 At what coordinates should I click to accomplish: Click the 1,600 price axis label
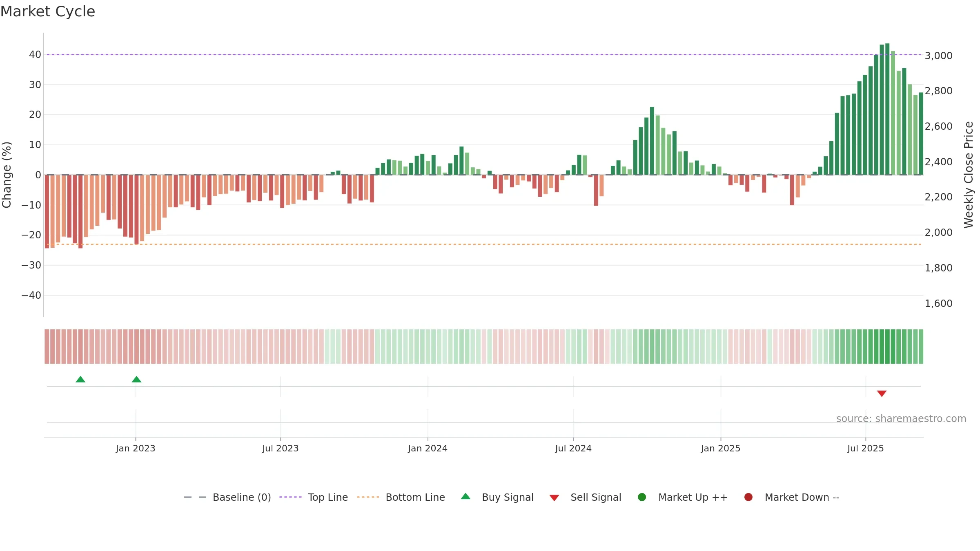coord(939,304)
